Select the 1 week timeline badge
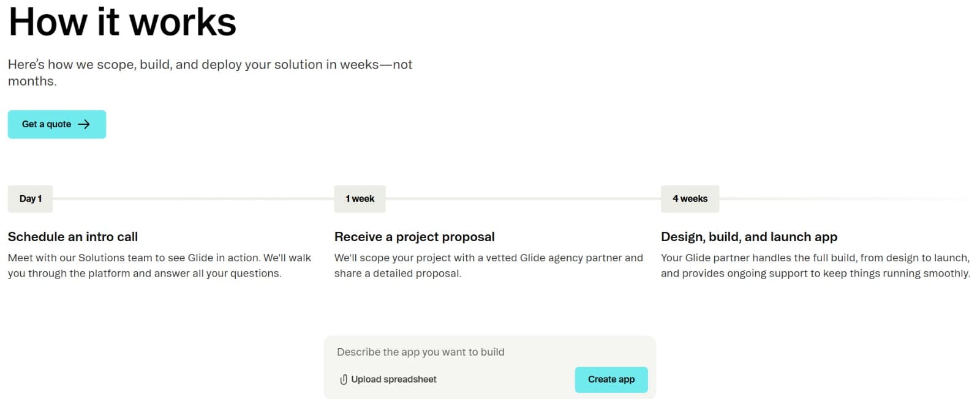Viewport: 980px width, 399px height. pyautogui.click(x=360, y=199)
